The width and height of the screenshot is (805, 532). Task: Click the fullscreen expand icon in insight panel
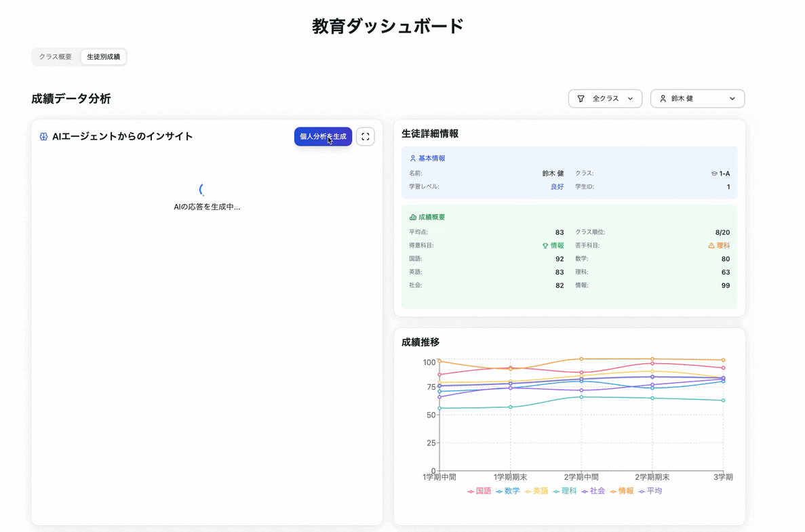click(x=365, y=136)
